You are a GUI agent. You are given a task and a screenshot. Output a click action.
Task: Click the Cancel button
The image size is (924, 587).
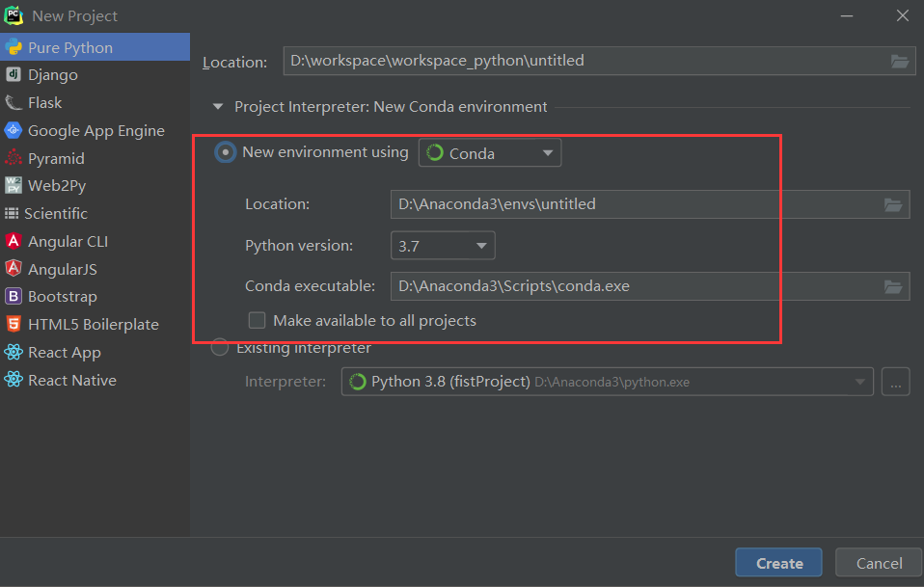(879, 563)
